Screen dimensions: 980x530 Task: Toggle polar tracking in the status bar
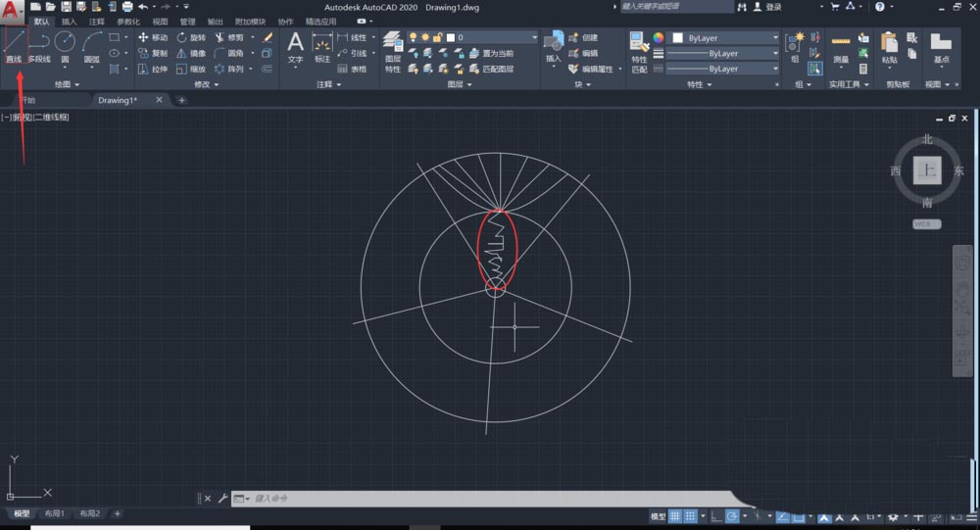(x=732, y=516)
